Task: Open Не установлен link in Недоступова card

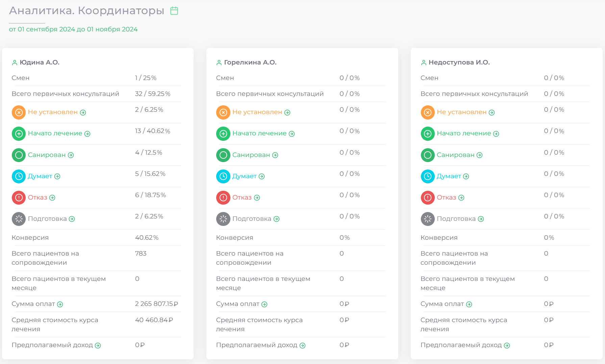Action: (465, 112)
